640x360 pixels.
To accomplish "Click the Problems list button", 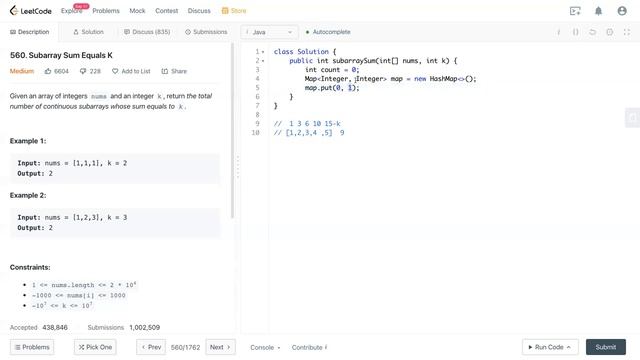I will [x=32, y=347].
